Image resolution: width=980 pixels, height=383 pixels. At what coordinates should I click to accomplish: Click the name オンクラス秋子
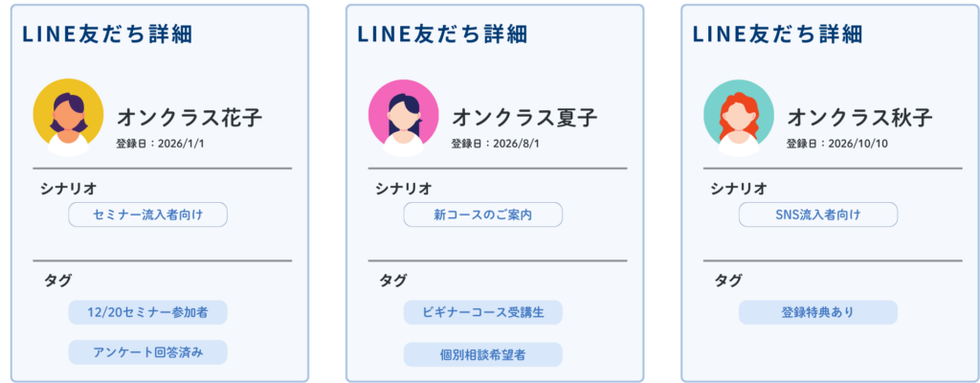859,118
